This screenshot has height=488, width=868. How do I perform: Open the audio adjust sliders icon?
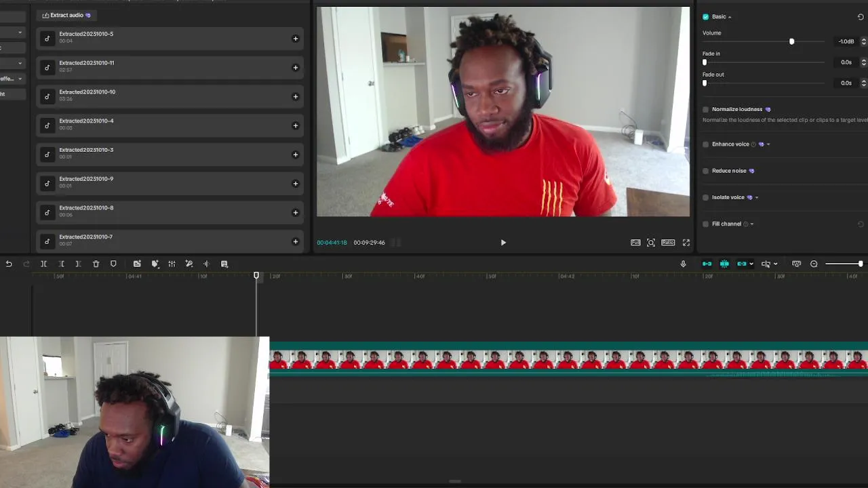point(172,264)
